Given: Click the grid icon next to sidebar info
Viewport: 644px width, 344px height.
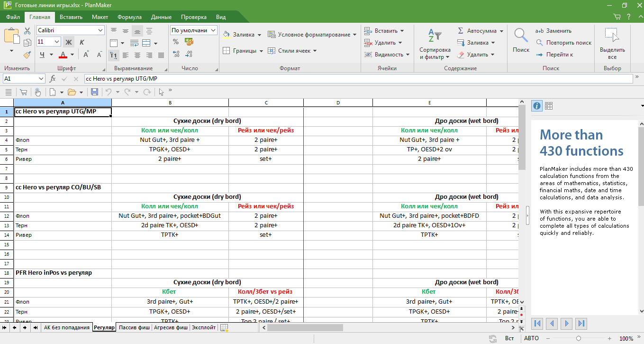Looking at the screenshot, I should point(549,106).
